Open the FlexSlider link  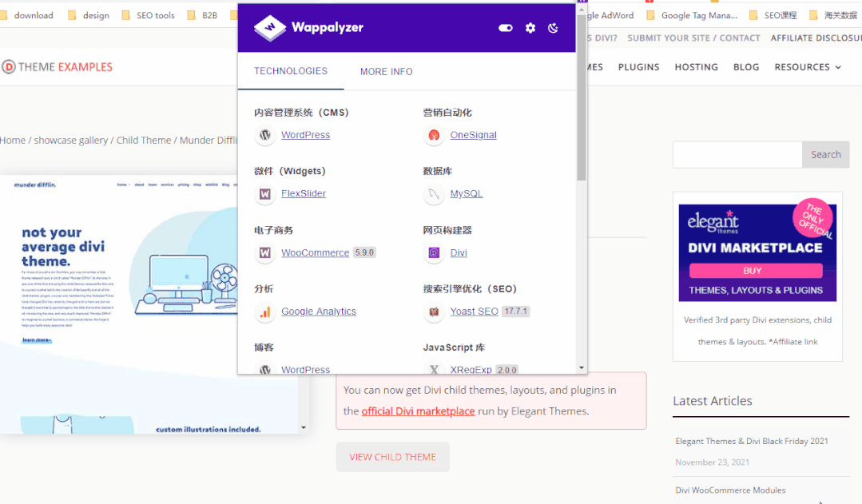click(304, 193)
